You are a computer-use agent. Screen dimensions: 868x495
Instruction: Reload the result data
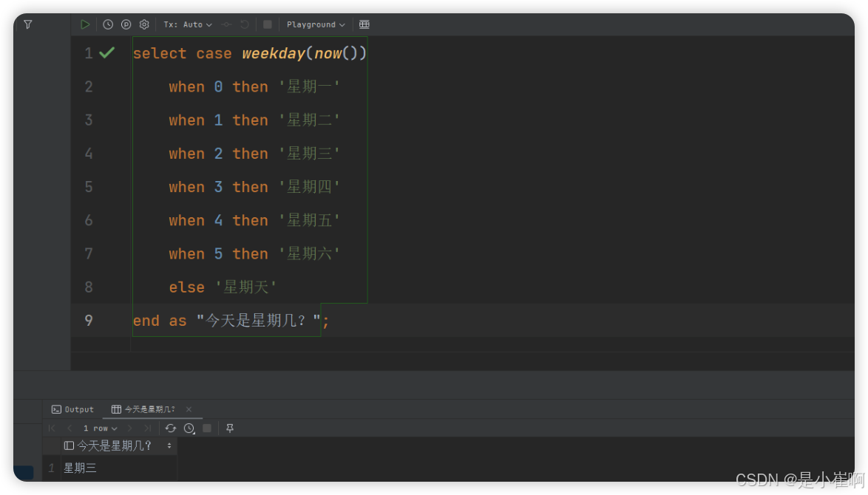[171, 428]
